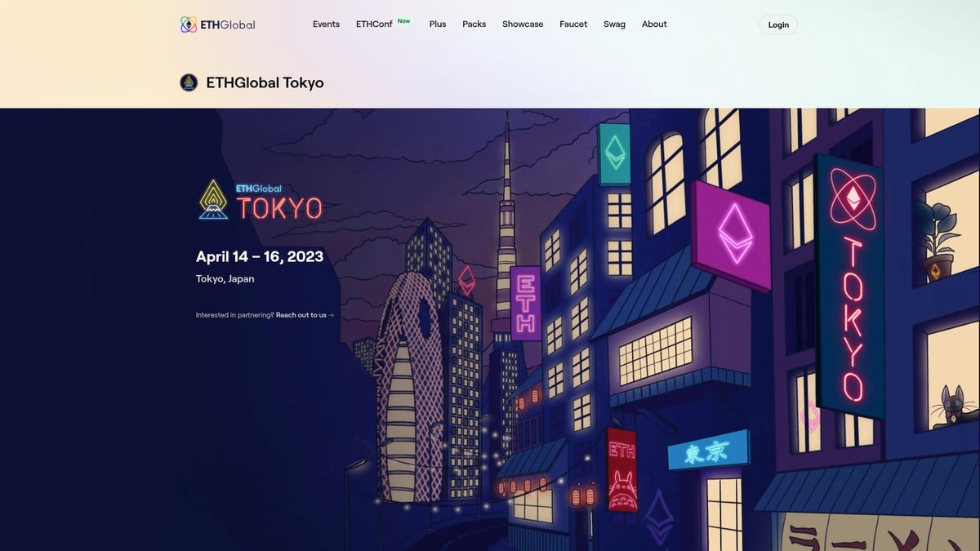The image size is (980, 551).
Task: Select the ETHGlobal Tokyo circular badge icon
Action: (x=188, y=82)
